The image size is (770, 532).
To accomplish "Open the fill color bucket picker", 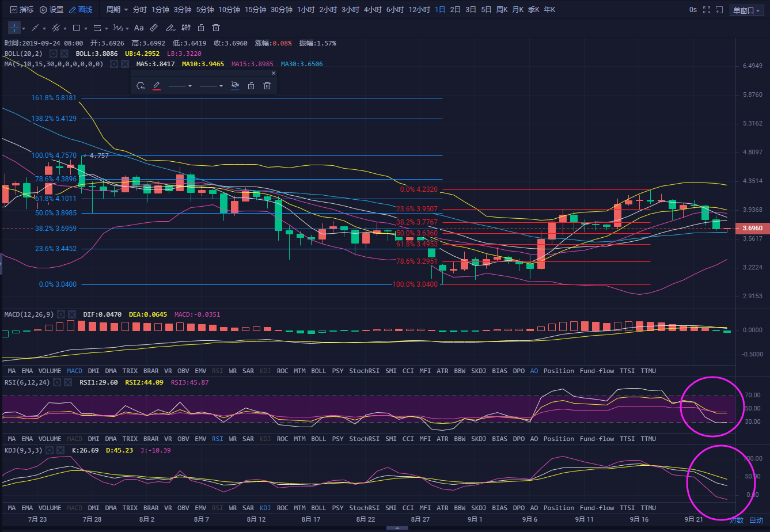I will click(235, 86).
